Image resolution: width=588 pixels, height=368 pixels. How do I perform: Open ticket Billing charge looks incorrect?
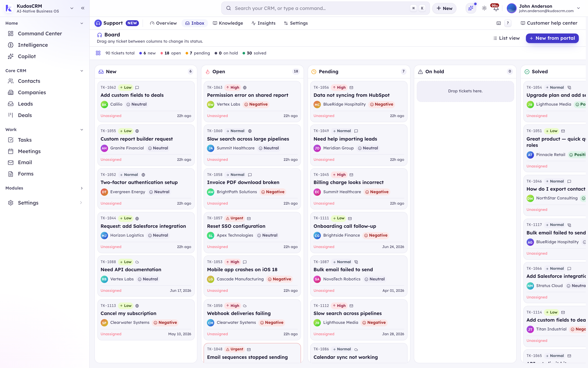pyautogui.click(x=359, y=189)
